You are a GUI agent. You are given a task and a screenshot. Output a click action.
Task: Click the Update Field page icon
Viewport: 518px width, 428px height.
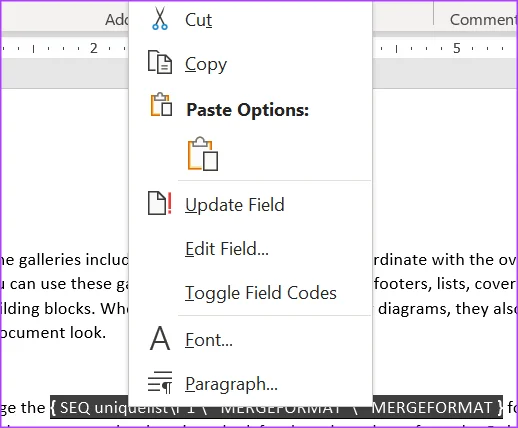click(160, 203)
